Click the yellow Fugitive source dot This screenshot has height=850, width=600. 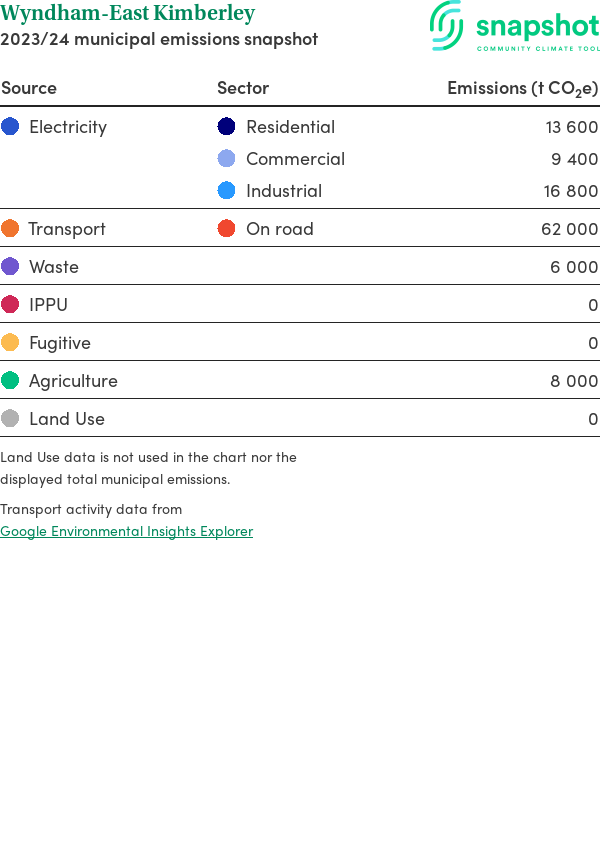(10, 343)
